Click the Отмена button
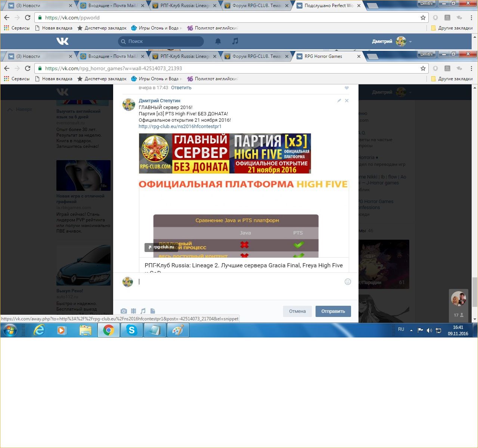This screenshot has height=448, width=478. [297, 311]
